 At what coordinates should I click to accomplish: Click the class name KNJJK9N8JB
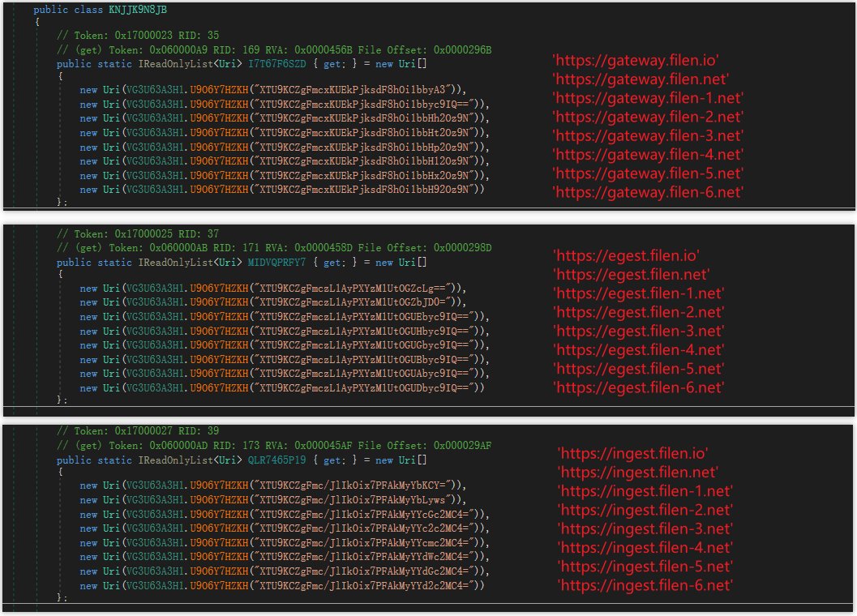138,10
